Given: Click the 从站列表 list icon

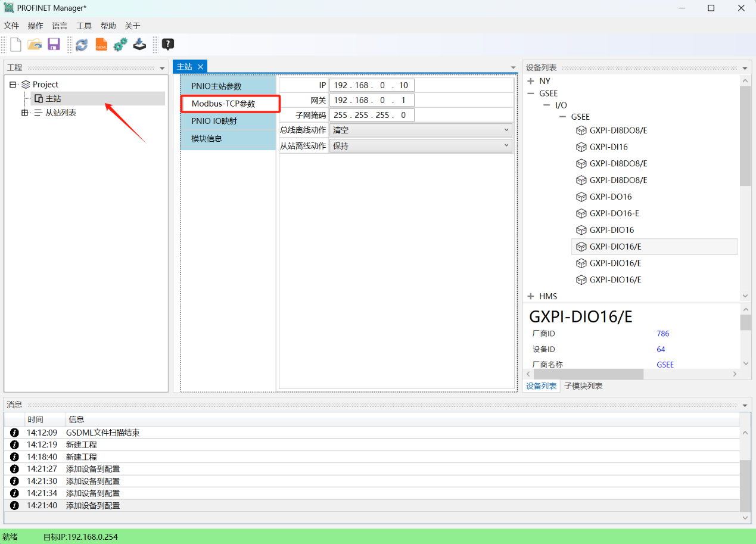Looking at the screenshot, I should 38,113.
